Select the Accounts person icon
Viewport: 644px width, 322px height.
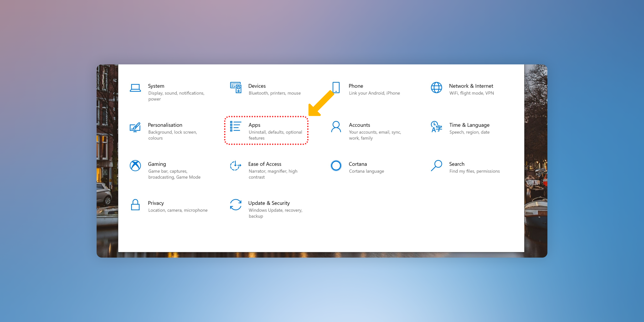point(336,127)
